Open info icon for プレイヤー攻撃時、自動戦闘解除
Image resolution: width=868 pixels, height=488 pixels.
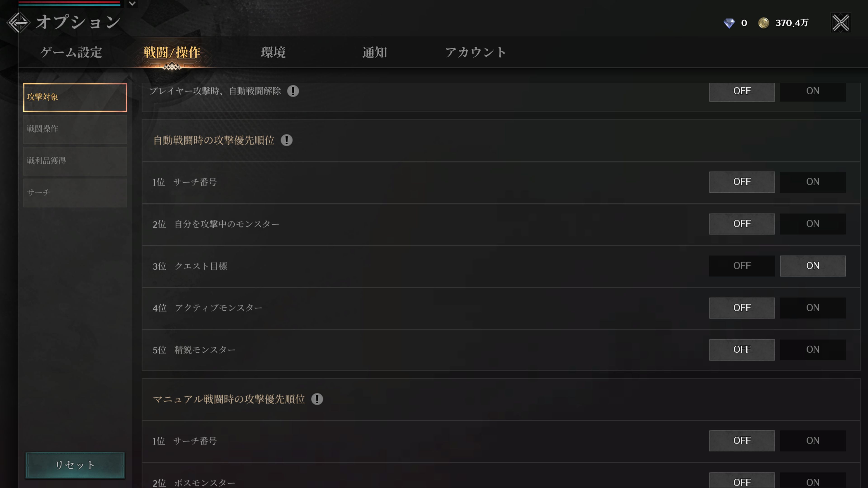point(293,91)
